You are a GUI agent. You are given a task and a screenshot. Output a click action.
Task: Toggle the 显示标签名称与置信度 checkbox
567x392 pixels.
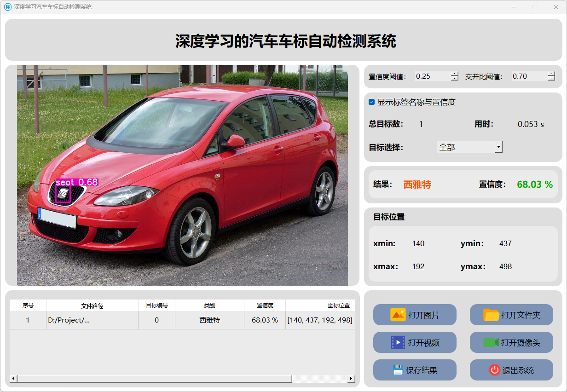click(x=372, y=102)
